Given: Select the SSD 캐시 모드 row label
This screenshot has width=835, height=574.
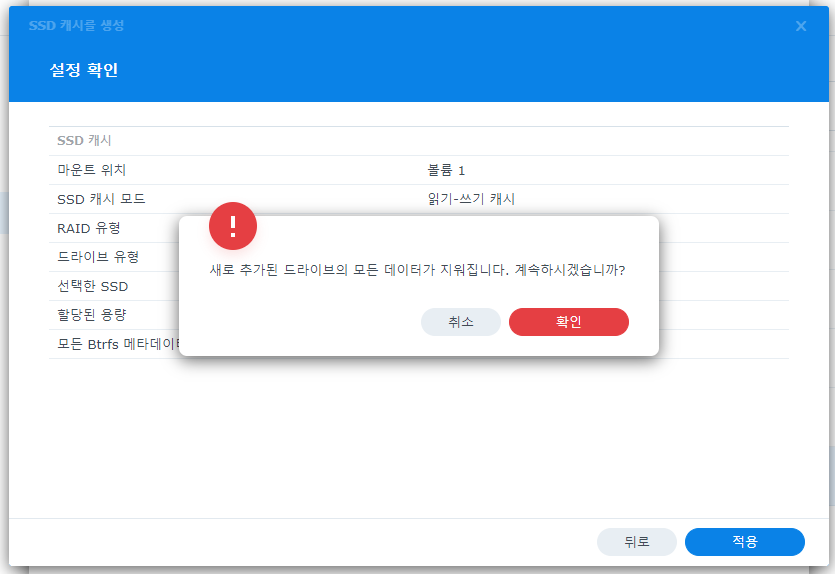Looking at the screenshot, I should pyautogui.click(x=101, y=199).
